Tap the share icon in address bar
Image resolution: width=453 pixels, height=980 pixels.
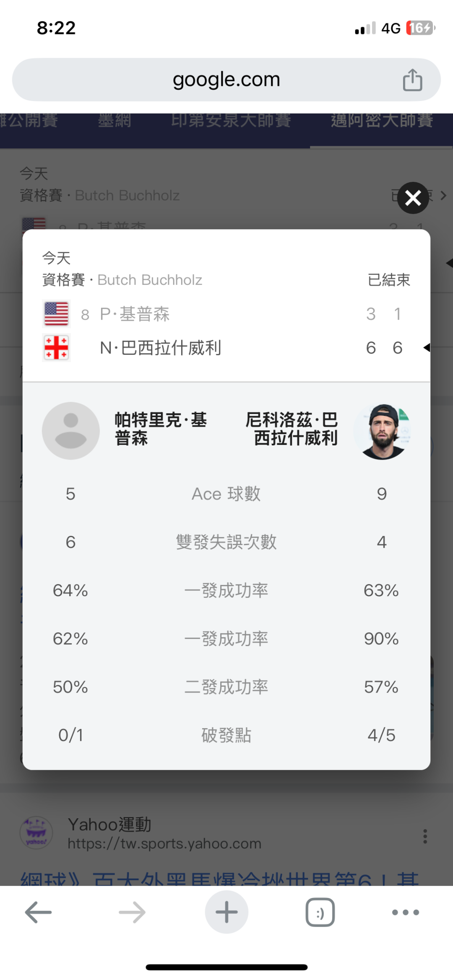[412, 80]
